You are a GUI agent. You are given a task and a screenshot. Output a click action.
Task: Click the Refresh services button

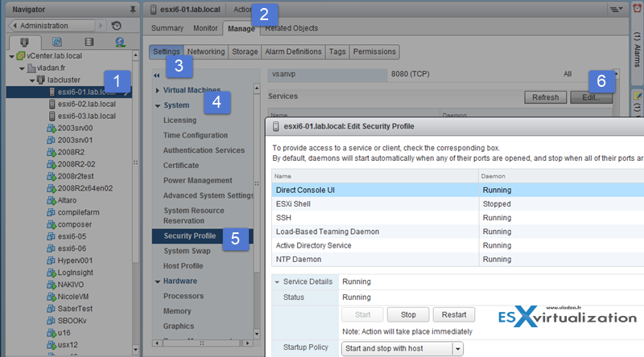coord(546,97)
